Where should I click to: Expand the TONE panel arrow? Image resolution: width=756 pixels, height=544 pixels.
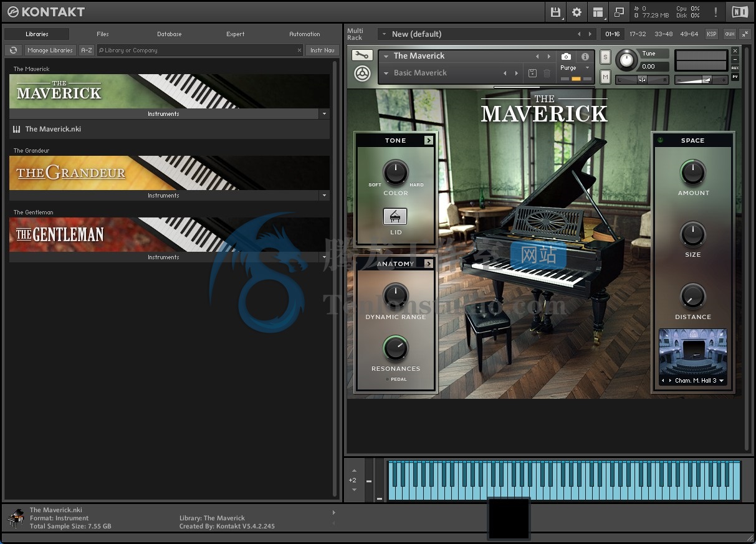(429, 141)
